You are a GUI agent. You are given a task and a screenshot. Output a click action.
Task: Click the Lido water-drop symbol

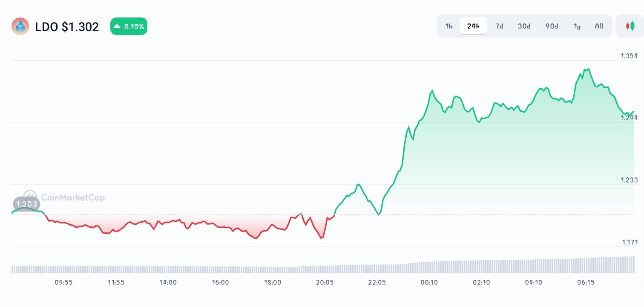coord(20,26)
